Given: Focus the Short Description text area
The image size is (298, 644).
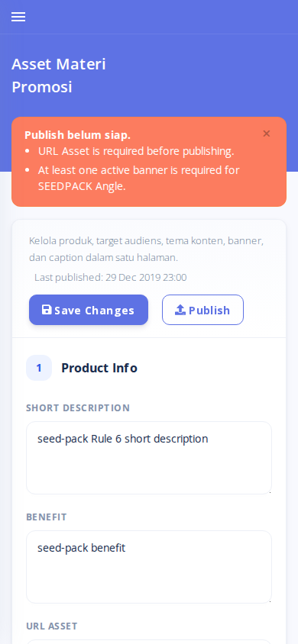Looking at the screenshot, I should click(149, 458).
